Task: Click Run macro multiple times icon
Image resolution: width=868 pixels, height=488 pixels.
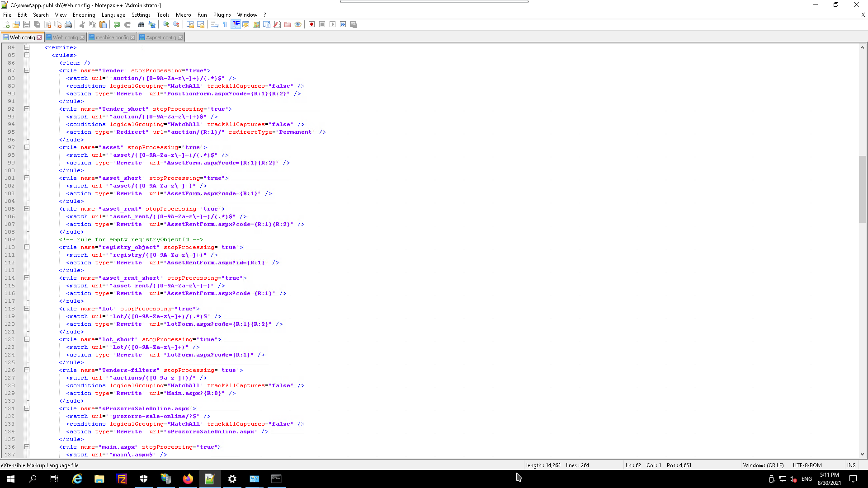Action: click(x=343, y=24)
